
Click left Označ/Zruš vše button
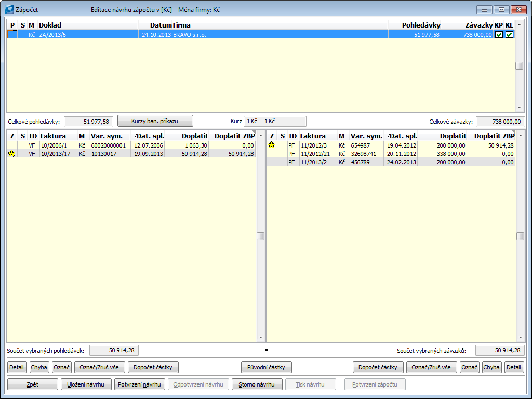click(x=99, y=367)
